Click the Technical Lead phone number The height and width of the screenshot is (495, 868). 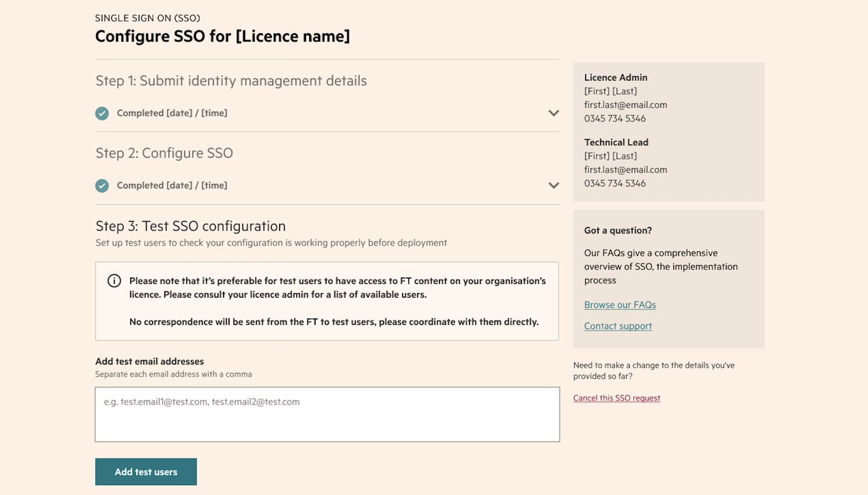(x=615, y=184)
